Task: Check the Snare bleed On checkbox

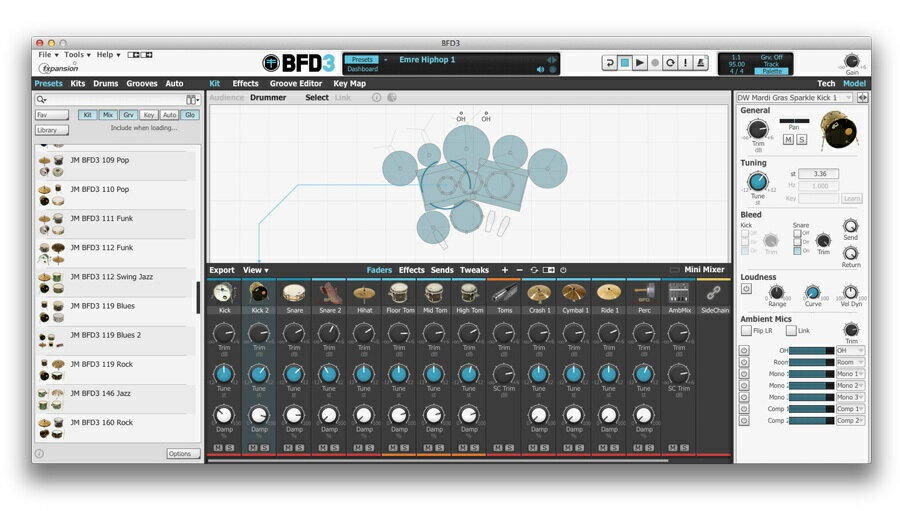Action: pos(797,251)
